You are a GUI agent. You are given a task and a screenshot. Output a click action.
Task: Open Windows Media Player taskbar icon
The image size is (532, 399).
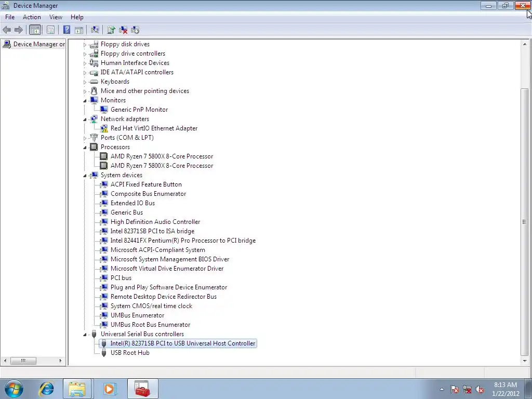click(x=109, y=389)
